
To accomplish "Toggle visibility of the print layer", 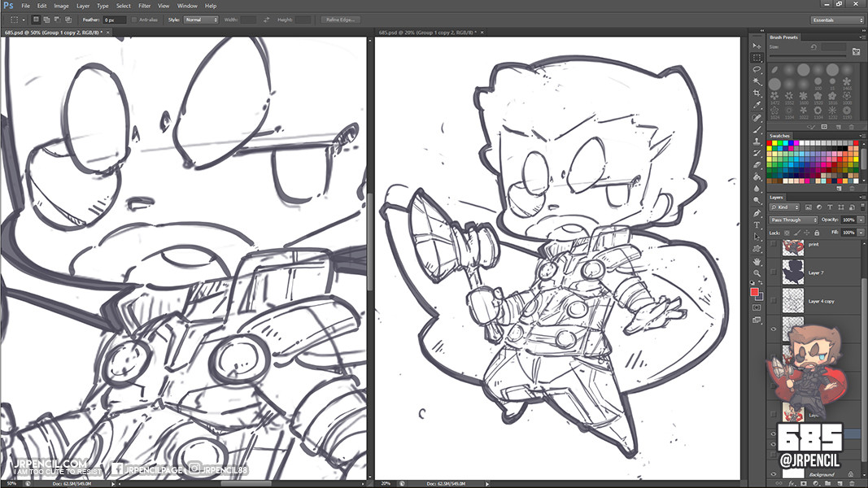I will pos(774,244).
